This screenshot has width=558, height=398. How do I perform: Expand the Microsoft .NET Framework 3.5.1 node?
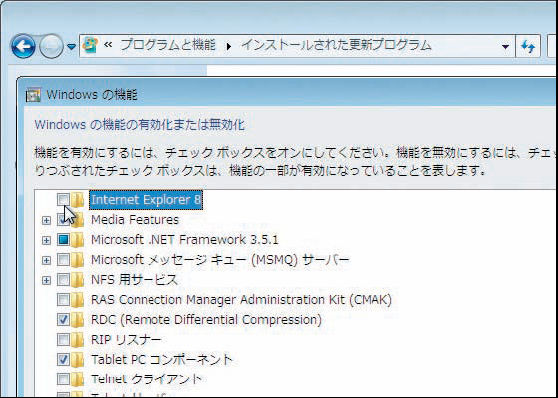point(46,240)
